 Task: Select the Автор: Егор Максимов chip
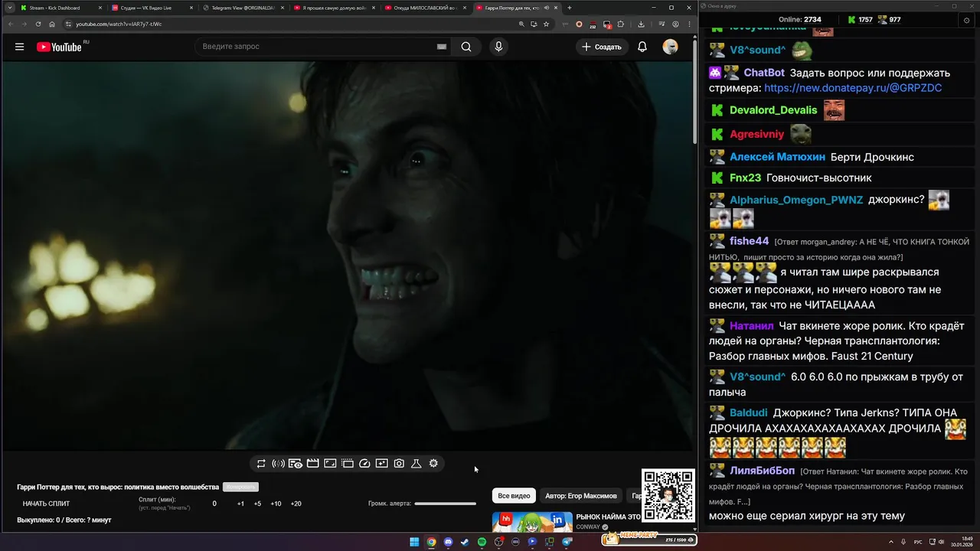click(x=580, y=496)
